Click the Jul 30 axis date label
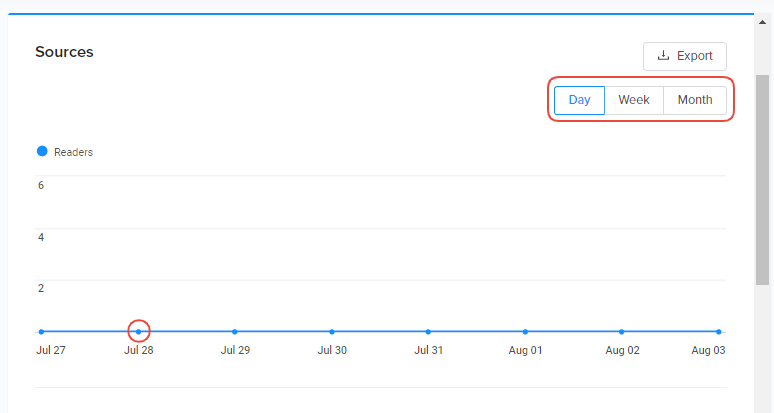 coord(332,351)
